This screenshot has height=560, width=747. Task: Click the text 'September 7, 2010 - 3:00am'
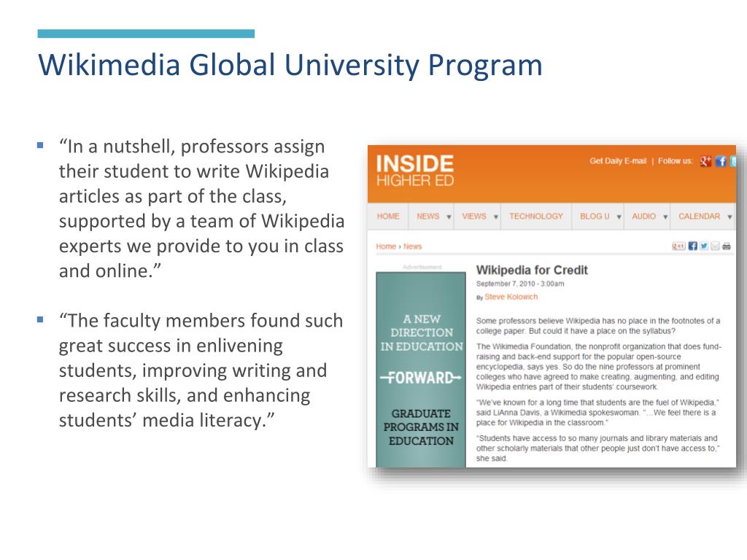[519, 284]
